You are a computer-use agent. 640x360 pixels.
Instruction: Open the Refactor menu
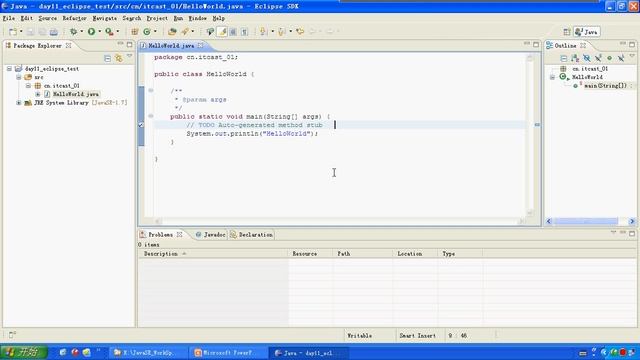pos(74,18)
